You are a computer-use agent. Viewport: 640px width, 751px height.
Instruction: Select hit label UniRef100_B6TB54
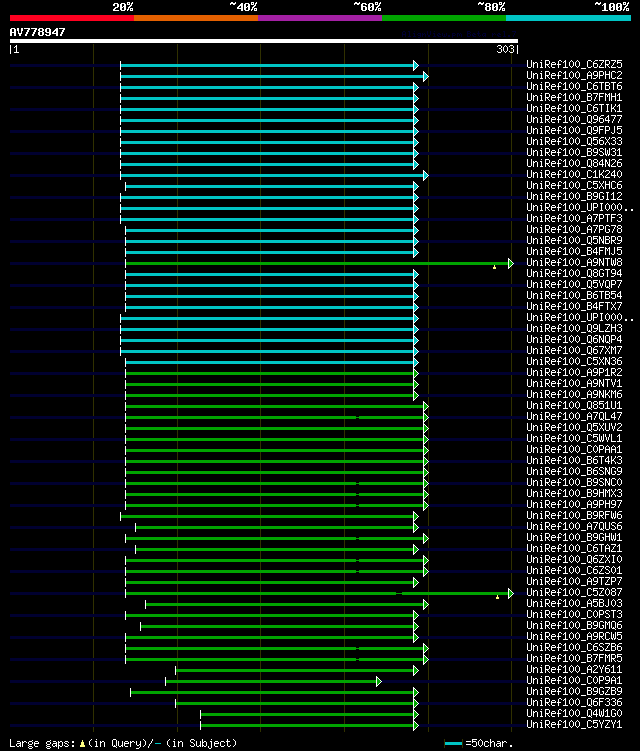click(574, 296)
